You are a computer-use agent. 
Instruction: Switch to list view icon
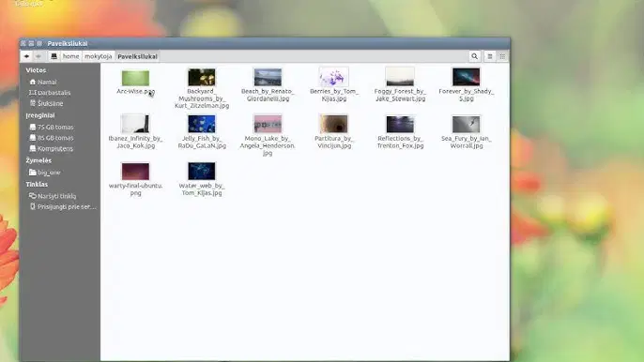tap(490, 56)
